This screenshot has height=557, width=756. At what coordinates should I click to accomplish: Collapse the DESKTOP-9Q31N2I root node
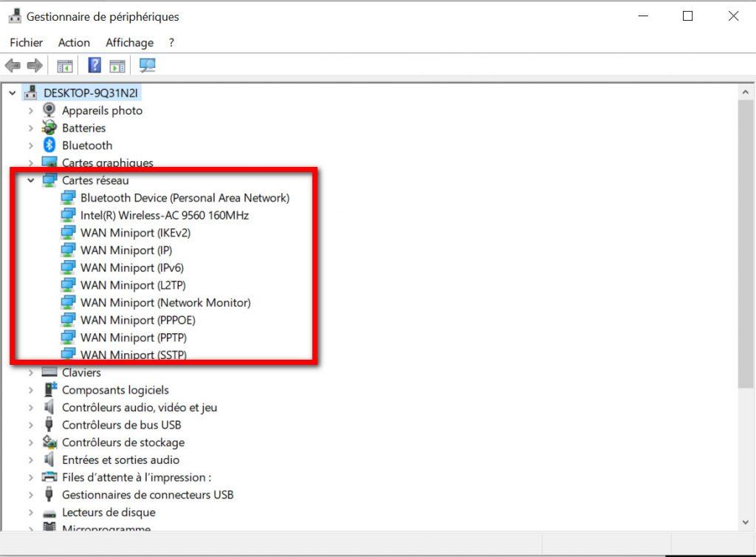tap(13, 93)
